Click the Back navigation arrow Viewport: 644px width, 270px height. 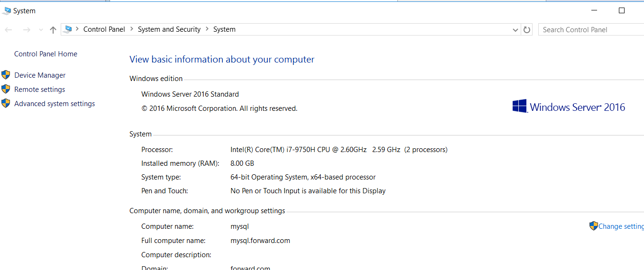pos(9,30)
